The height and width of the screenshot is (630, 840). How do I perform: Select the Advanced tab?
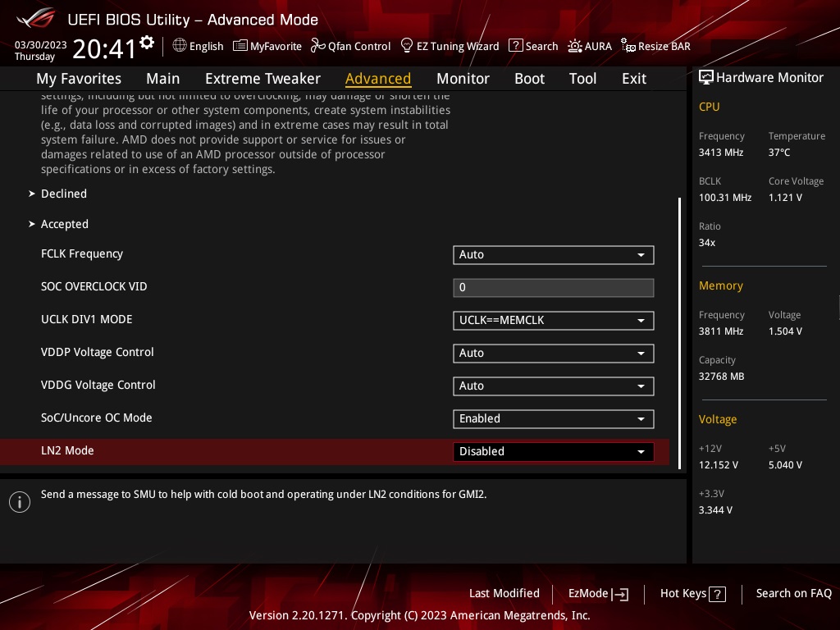pyautogui.click(x=378, y=79)
